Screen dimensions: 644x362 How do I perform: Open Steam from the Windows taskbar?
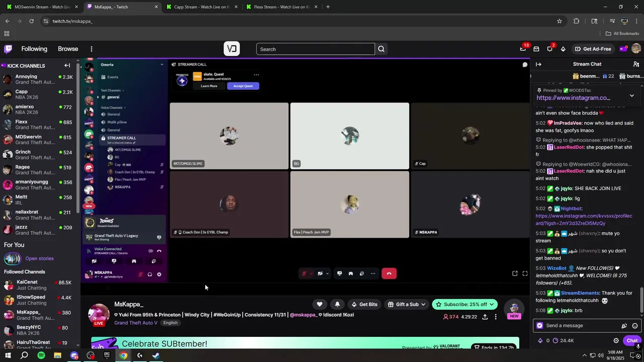[156, 355]
